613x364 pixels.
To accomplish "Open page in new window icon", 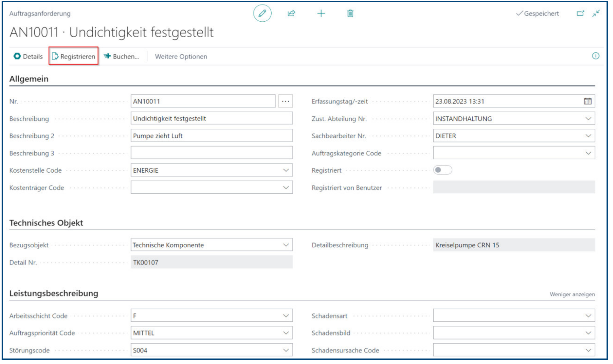I will click(580, 14).
